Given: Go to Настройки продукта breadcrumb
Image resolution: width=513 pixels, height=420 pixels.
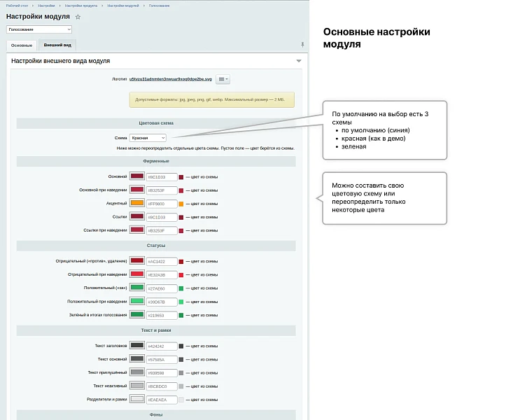Looking at the screenshot, I should 81,6.
